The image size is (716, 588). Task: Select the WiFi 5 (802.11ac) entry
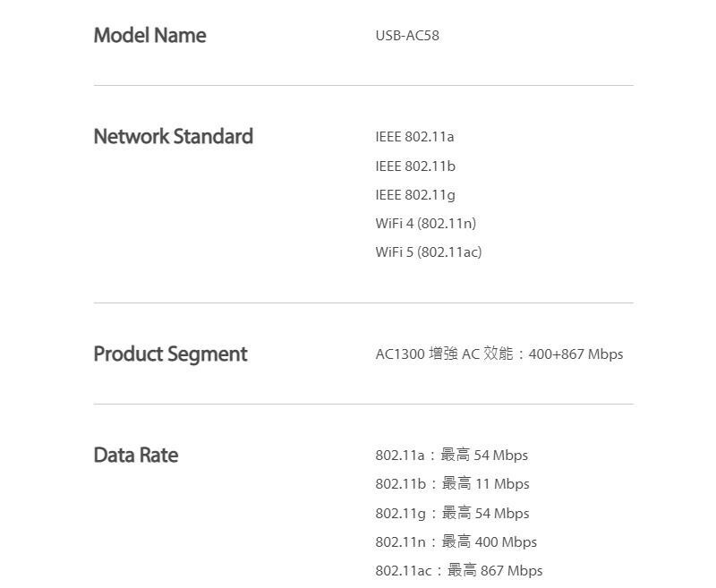click(428, 252)
